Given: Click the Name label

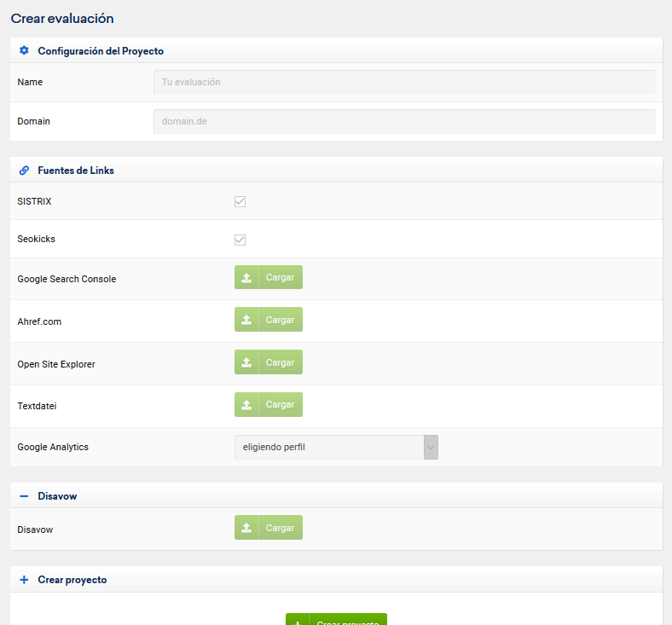Looking at the screenshot, I should 30,82.
